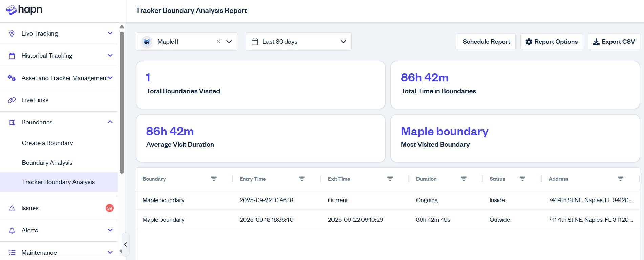Open filter for Boundary column
The image size is (644, 260).
coord(214,179)
